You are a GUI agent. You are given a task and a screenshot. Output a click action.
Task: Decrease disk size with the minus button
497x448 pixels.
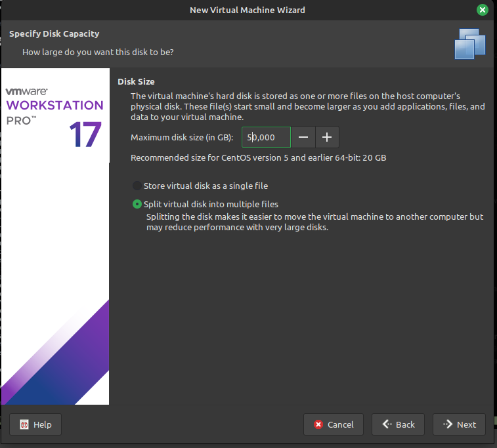[x=303, y=137]
